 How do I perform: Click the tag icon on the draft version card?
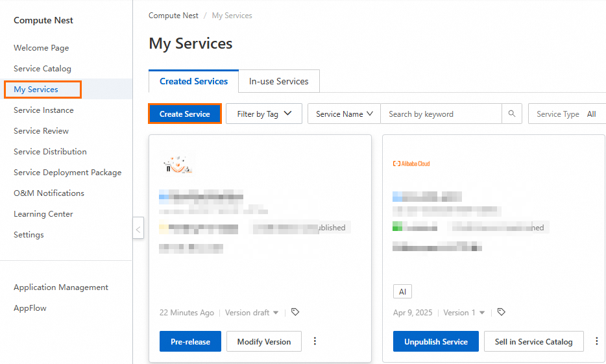coord(295,312)
